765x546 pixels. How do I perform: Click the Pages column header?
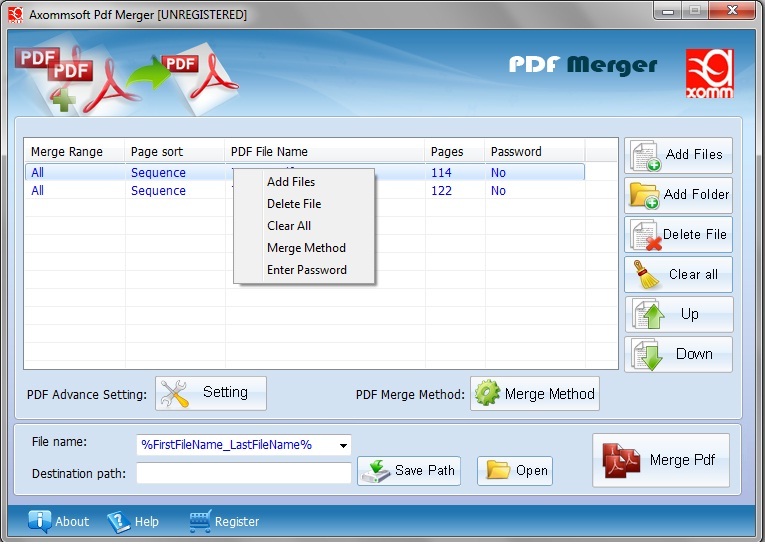455,152
